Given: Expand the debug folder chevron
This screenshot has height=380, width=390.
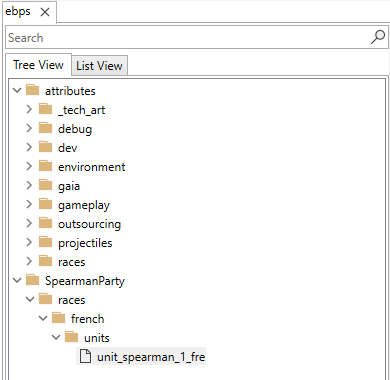Looking at the screenshot, I should pos(29,128).
